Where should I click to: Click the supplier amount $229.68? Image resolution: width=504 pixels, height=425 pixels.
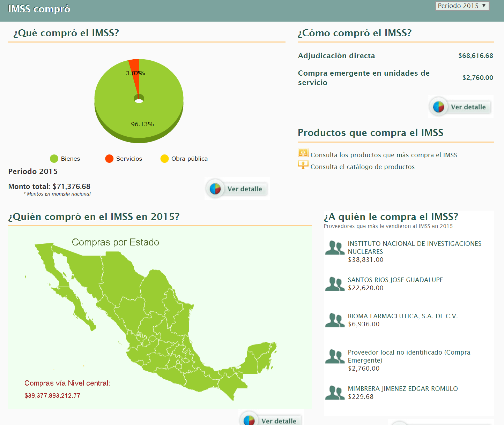(x=361, y=397)
